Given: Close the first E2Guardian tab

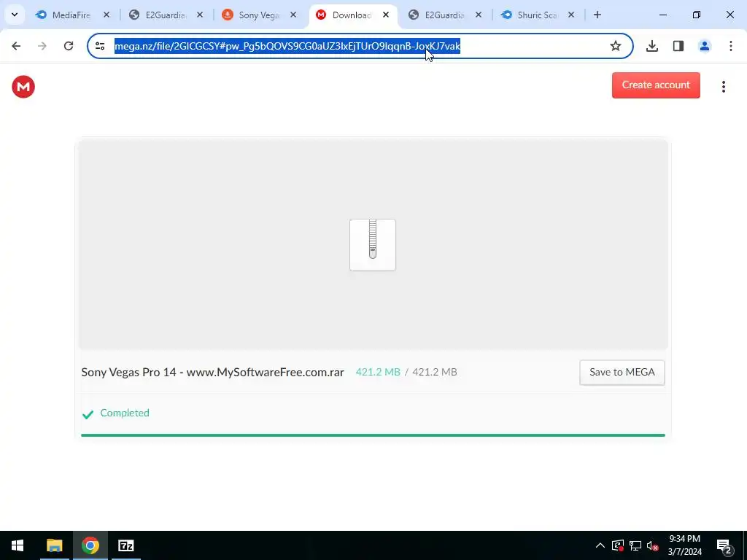Looking at the screenshot, I should point(200,15).
